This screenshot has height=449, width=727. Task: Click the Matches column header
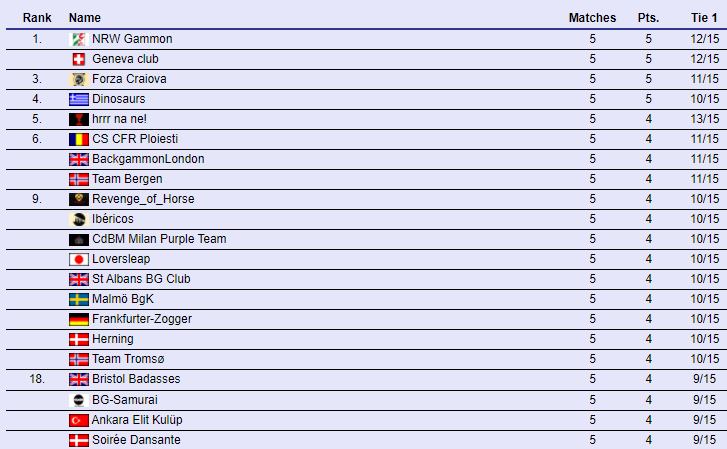pyautogui.click(x=593, y=18)
